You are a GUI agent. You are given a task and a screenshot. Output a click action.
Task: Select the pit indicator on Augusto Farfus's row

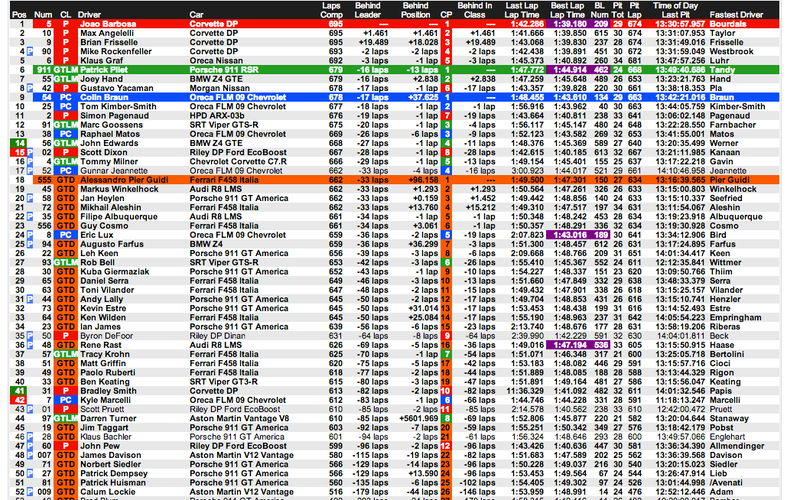pos(30,244)
